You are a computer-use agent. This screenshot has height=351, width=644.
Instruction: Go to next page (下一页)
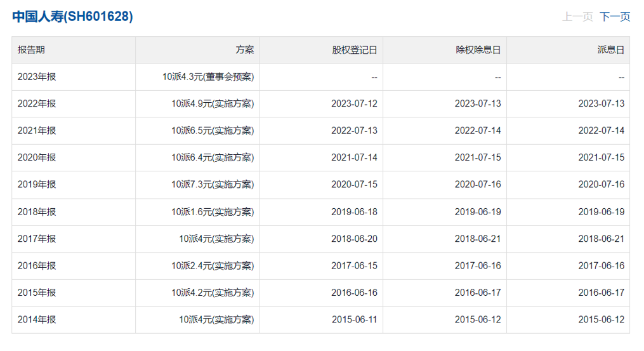pos(615,17)
